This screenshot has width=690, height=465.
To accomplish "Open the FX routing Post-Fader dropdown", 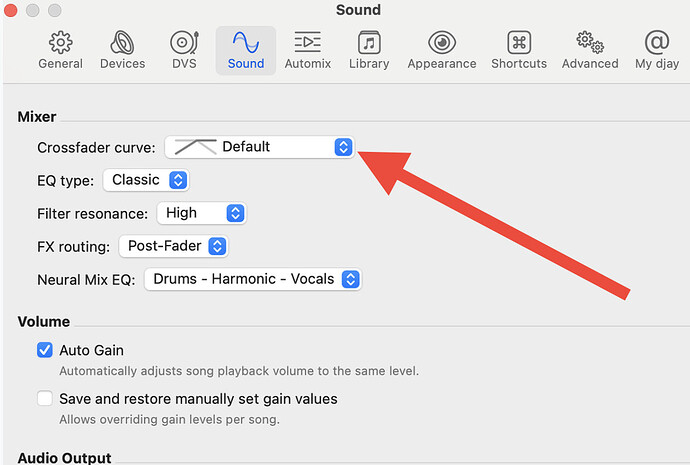I will tap(173, 246).
